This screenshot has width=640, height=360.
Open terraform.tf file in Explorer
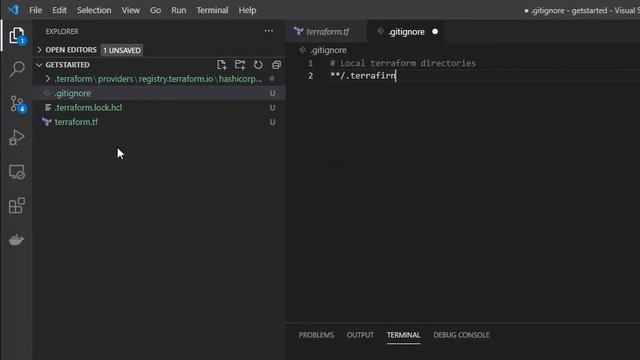click(159, 122)
